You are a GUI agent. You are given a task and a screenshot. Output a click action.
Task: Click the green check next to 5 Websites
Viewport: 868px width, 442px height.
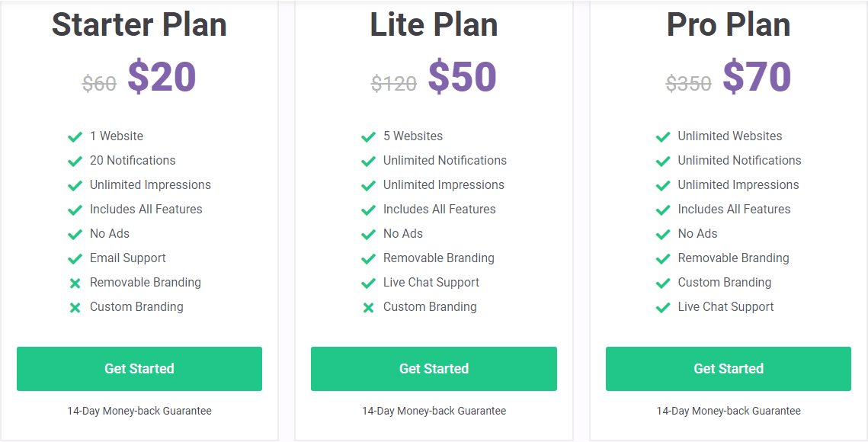(x=369, y=136)
